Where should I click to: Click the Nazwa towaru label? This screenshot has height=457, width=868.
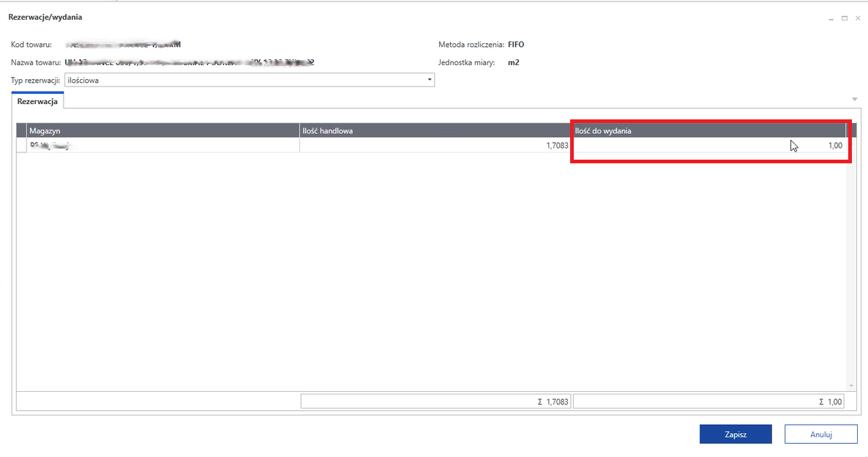click(36, 62)
